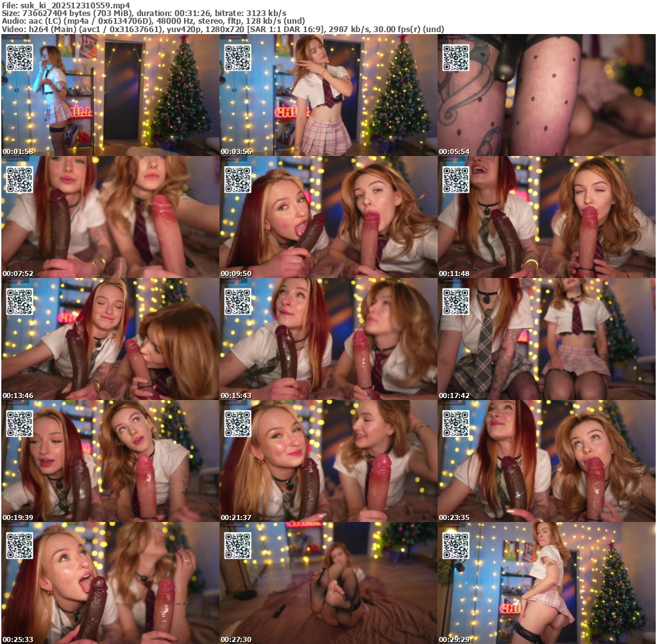Open the thumbnail at timestamp 00:01:58
This screenshot has width=657, height=644.
click(110, 95)
